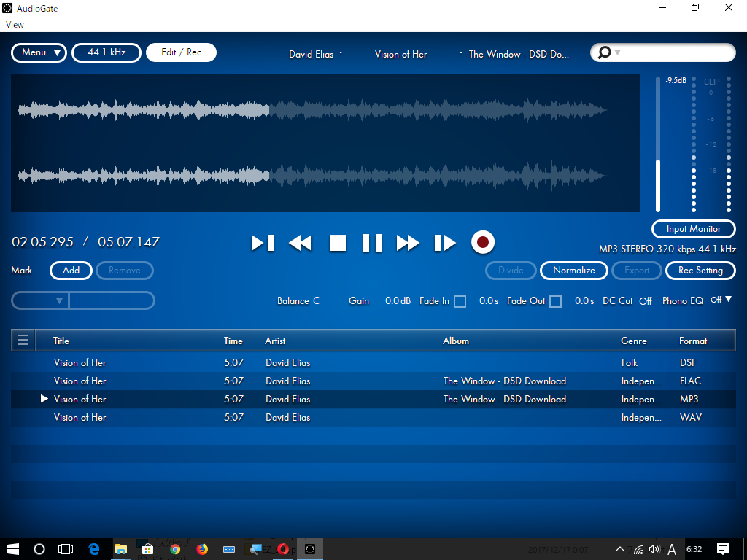Open Google Chrome from the taskbar
Screen dimensions: 747x560
click(175, 549)
